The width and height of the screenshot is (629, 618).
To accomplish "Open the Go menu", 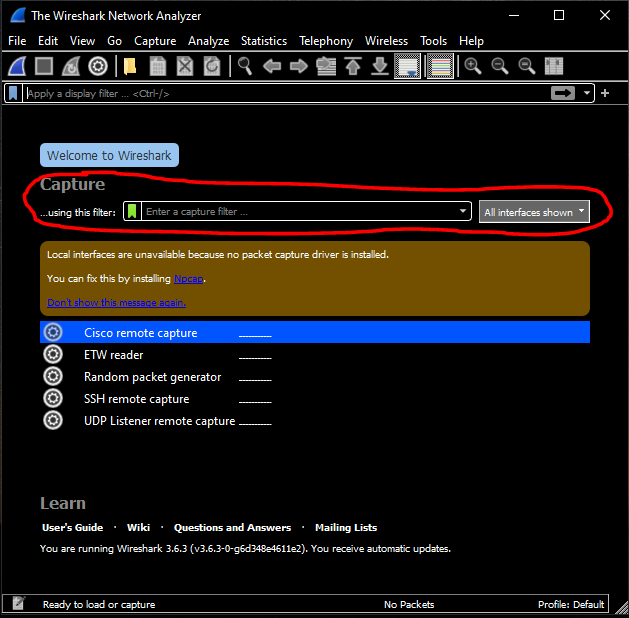I will coord(114,41).
